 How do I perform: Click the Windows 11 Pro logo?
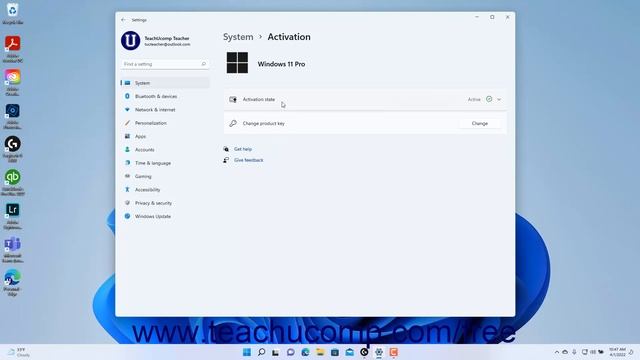click(x=237, y=63)
